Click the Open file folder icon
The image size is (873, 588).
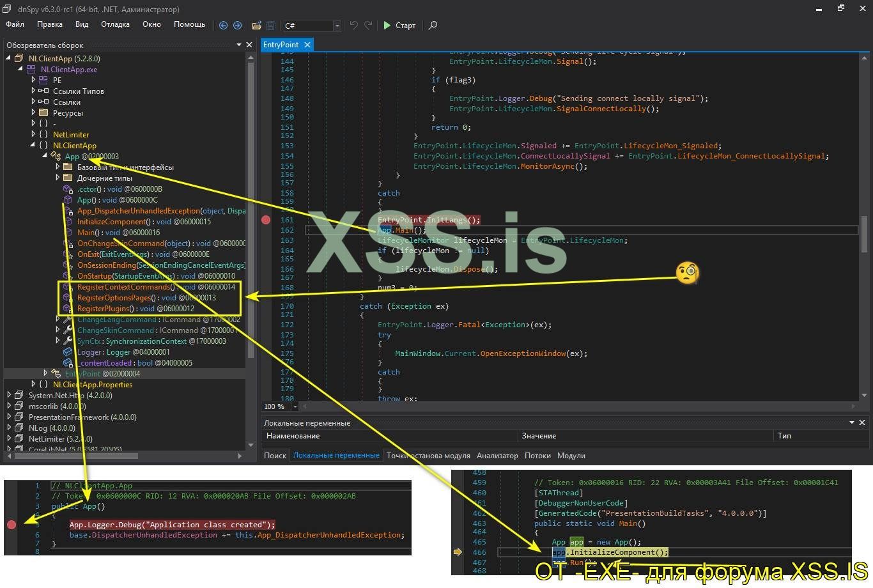coord(256,26)
